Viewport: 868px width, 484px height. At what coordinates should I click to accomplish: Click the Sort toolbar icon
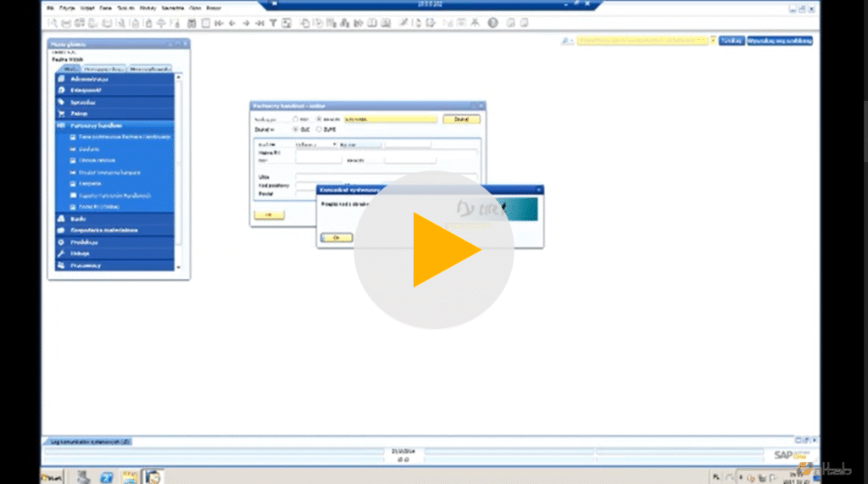point(287,23)
